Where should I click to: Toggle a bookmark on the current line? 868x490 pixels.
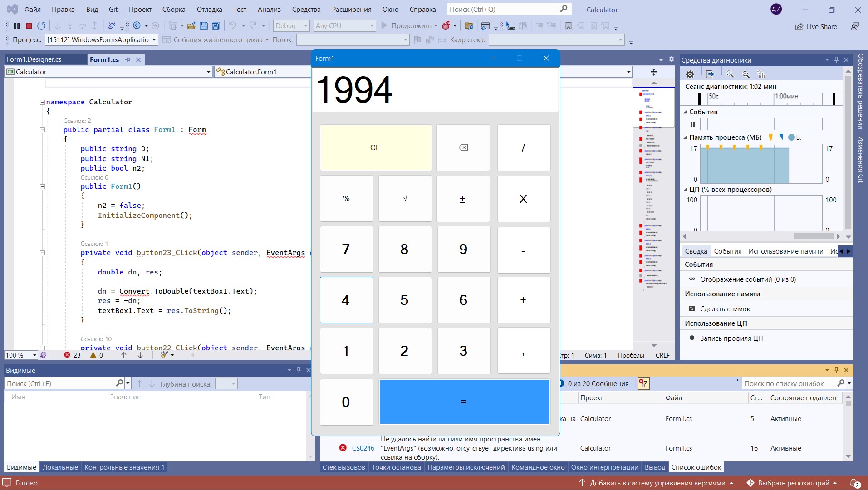point(568,26)
